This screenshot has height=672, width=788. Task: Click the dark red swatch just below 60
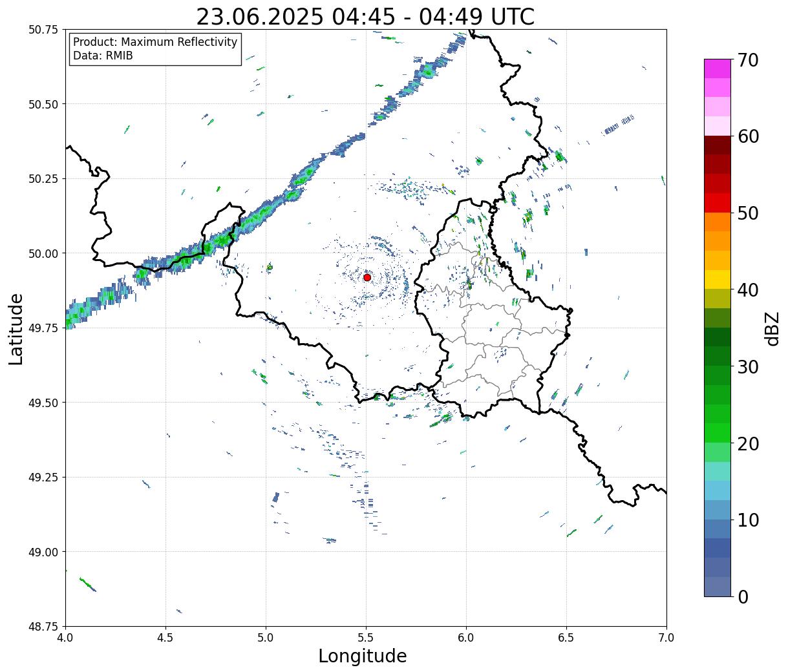(718, 145)
